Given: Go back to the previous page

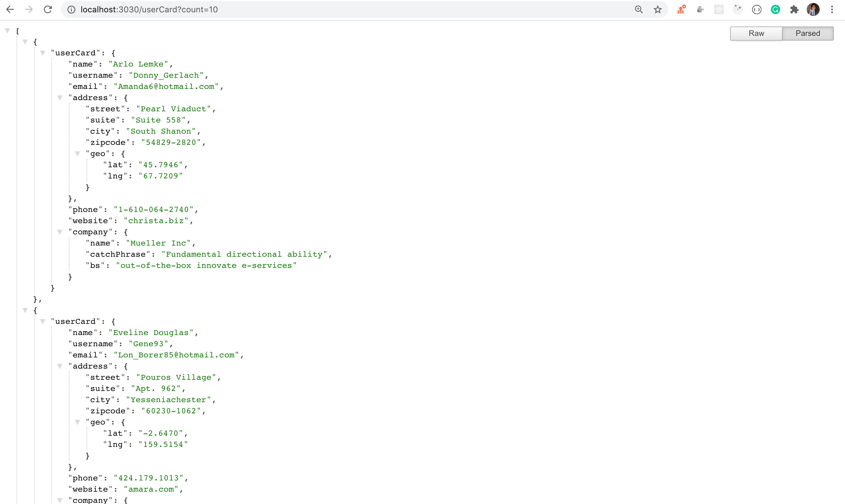Looking at the screenshot, I should click(10, 9).
